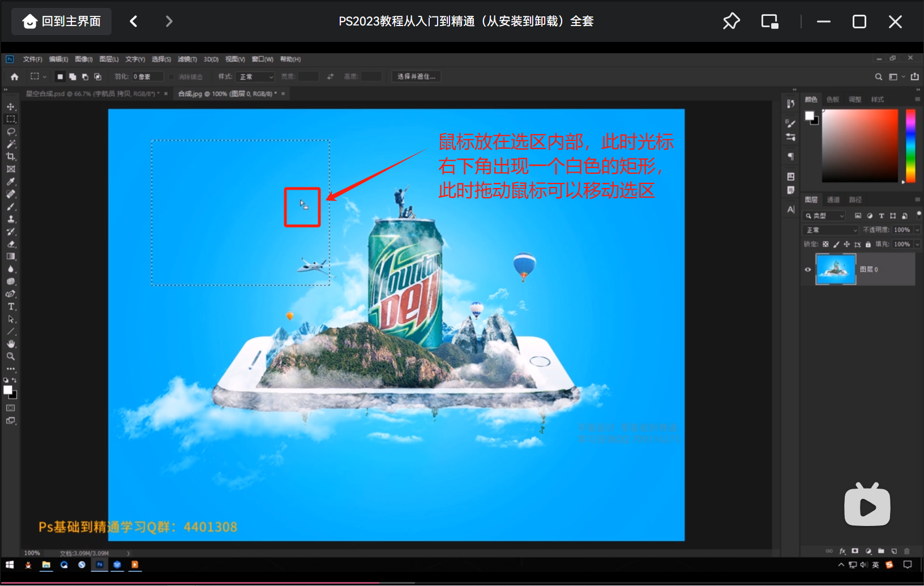Viewport: 924px width, 586px height.
Task: Open the 样式 dropdown set to 正常
Action: [255, 76]
